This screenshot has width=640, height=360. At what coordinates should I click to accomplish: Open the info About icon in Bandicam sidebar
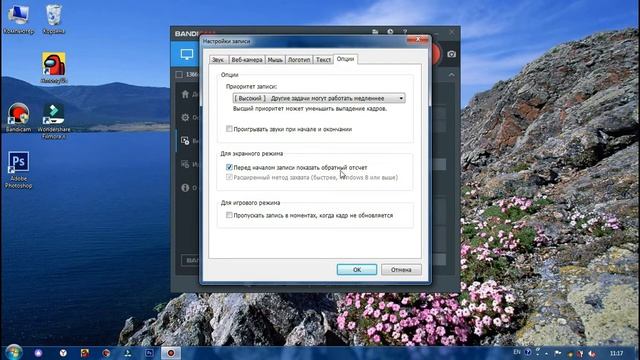pos(185,188)
